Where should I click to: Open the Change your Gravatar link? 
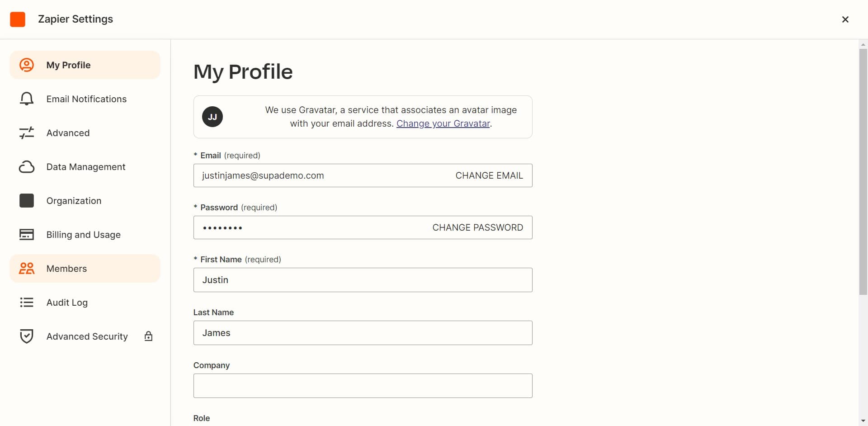443,123
